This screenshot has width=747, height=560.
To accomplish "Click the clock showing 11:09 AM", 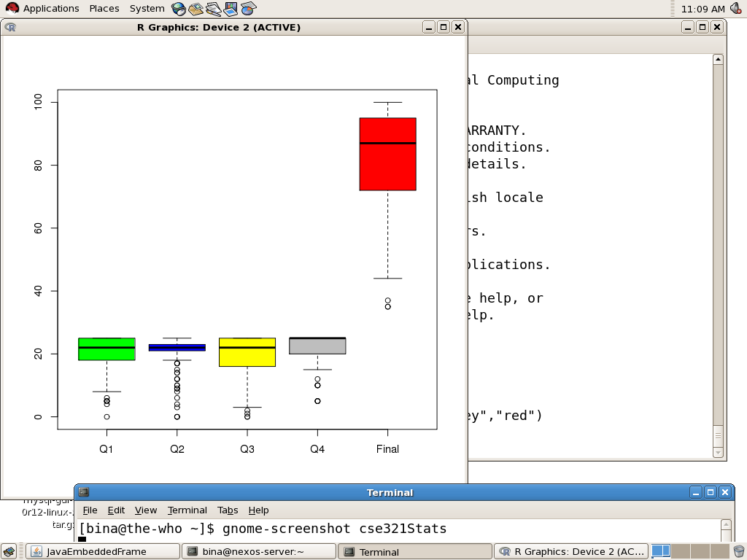I will tap(703, 9).
